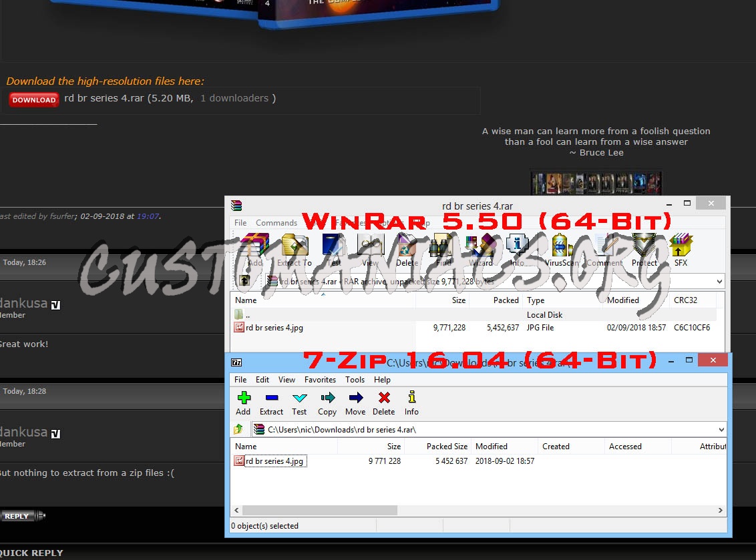Click the '..' parent folder row in WinRAR
756x560 pixels.
(474, 314)
